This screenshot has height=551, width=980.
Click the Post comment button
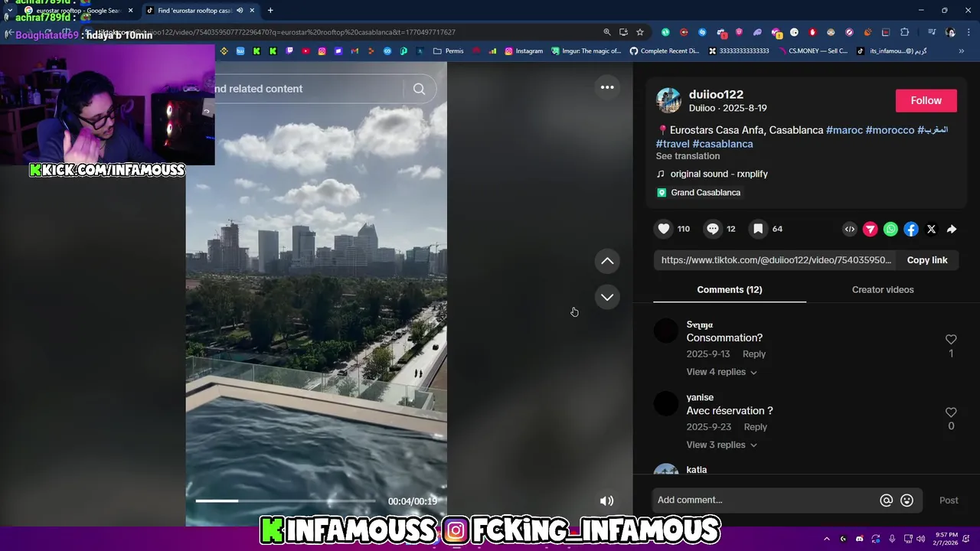(x=949, y=500)
